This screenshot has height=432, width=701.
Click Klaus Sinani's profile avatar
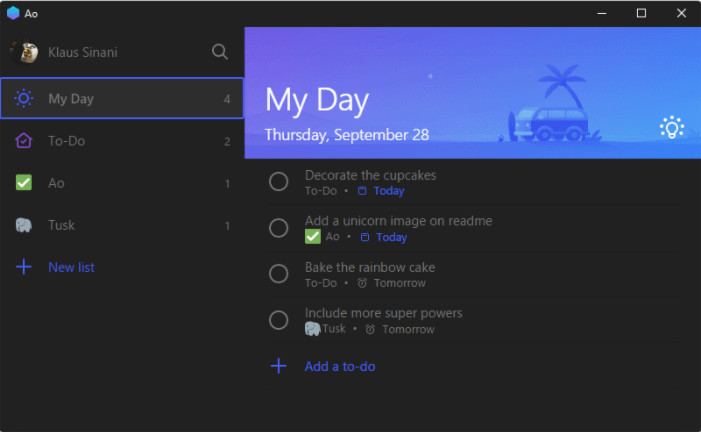tap(25, 52)
